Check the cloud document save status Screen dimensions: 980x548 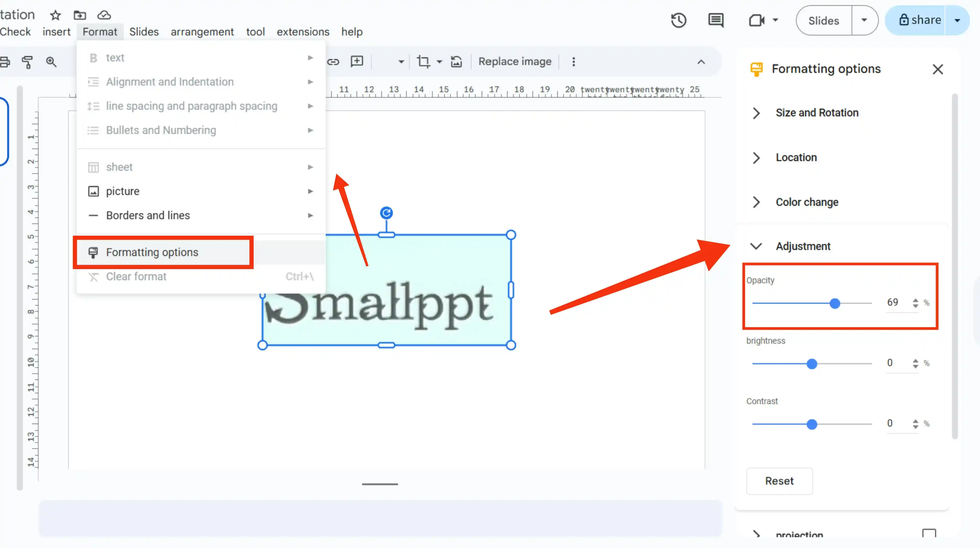tap(103, 15)
